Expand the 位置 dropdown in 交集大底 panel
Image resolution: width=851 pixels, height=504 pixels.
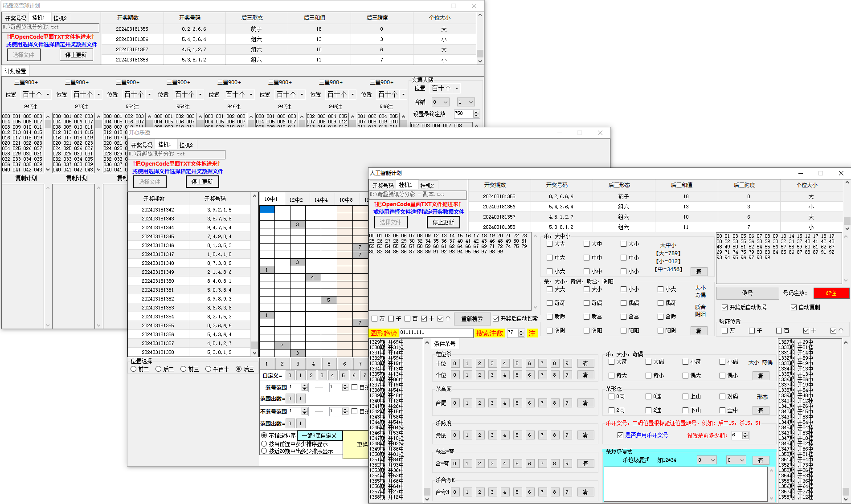456,88
